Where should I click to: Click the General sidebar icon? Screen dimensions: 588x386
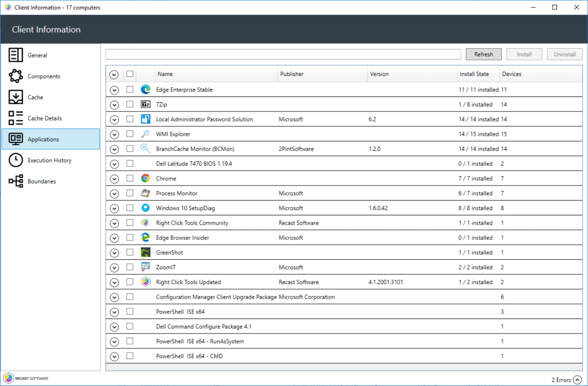(x=16, y=55)
